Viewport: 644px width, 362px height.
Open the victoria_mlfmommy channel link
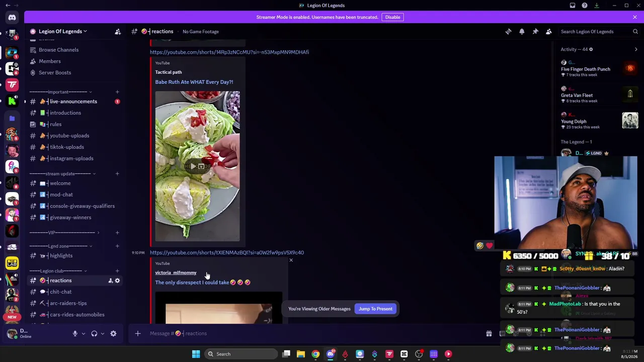pyautogui.click(x=176, y=273)
